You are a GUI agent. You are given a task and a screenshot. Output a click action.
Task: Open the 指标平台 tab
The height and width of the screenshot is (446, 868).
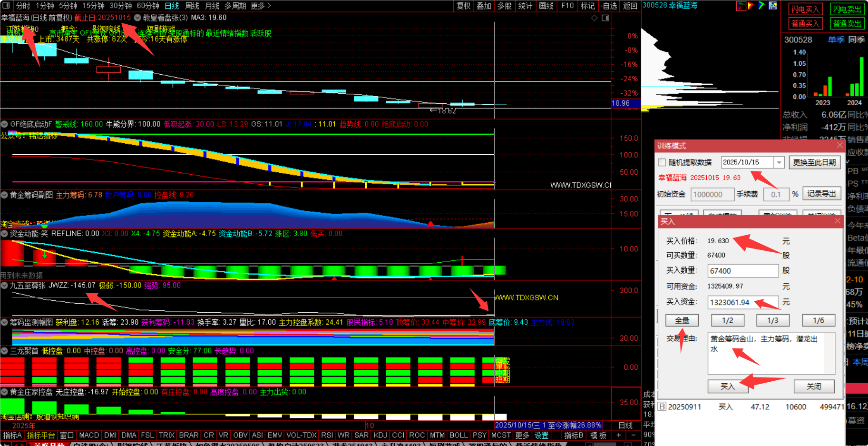tap(41, 435)
